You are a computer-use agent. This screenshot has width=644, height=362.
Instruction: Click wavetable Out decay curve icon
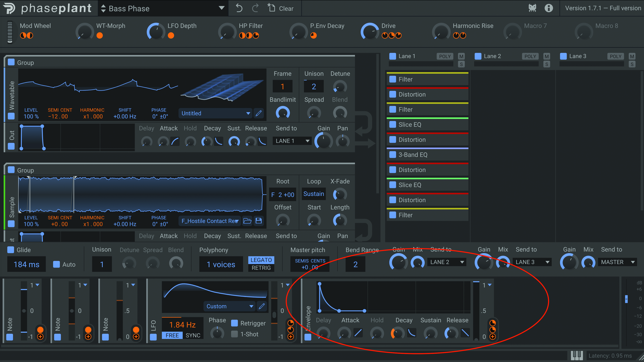219,141
